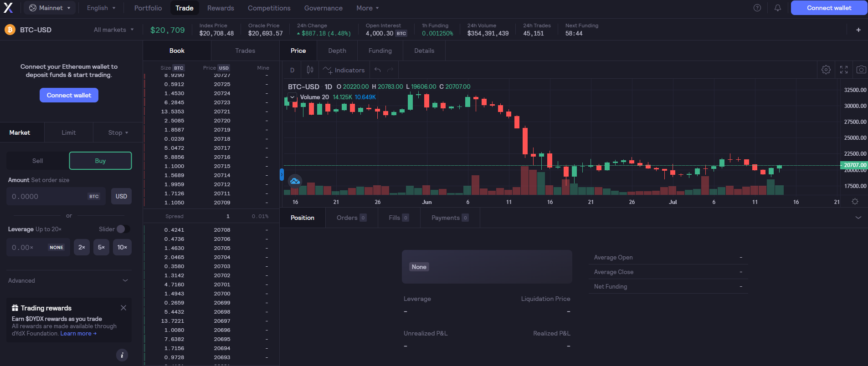Click the ask row priced 20721
868x366 pixels.
[x=211, y=112]
